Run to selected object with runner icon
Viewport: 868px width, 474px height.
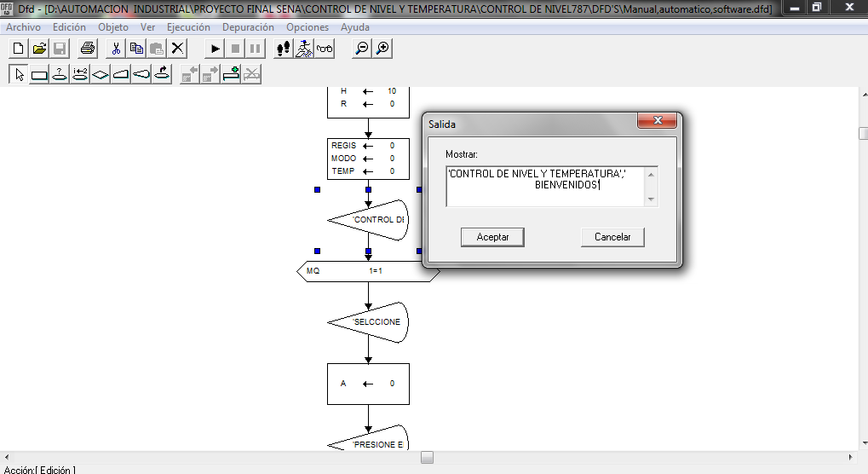[304, 49]
